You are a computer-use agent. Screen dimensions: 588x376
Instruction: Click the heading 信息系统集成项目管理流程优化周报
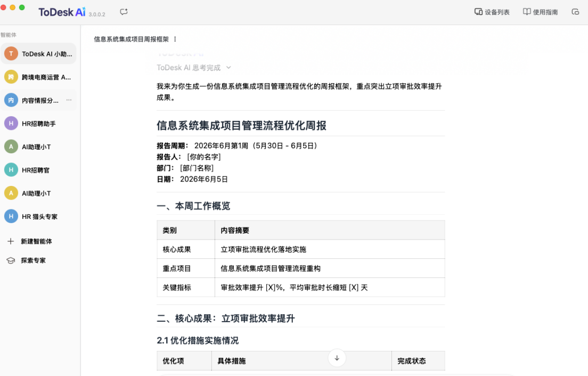(x=241, y=126)
